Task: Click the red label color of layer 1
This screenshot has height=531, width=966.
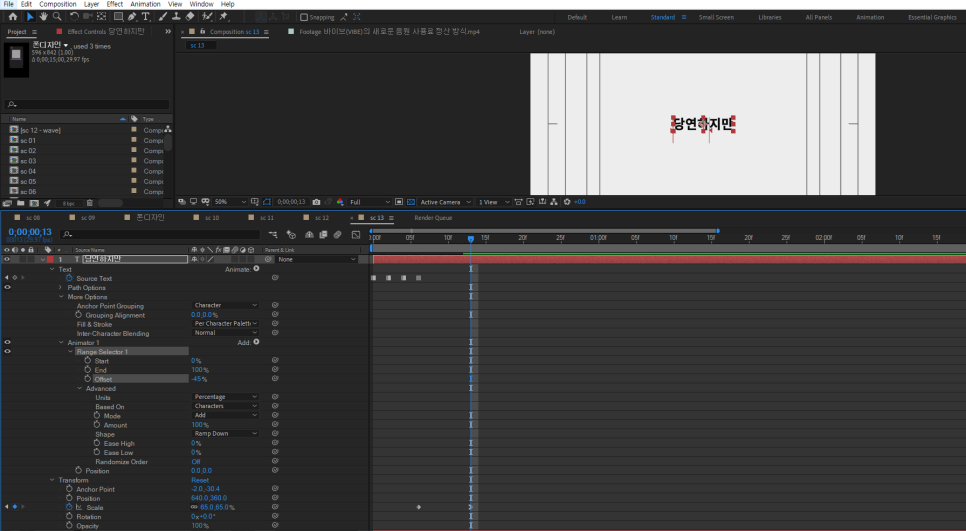Action: pyautogui.click(x=50, y=259)
